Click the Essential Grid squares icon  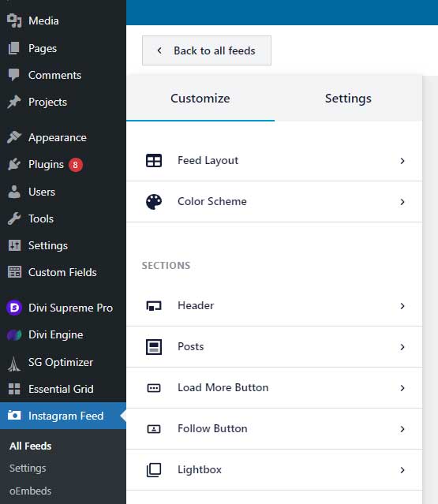[14, 389]
